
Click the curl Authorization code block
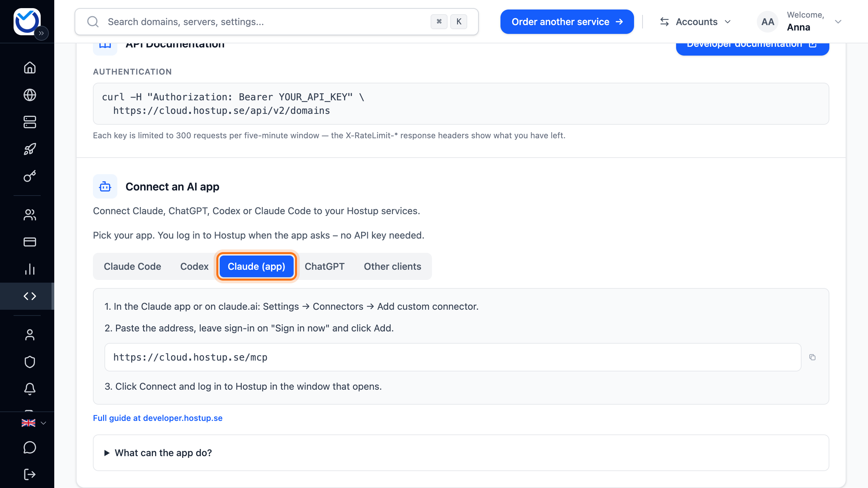(461, 104)
